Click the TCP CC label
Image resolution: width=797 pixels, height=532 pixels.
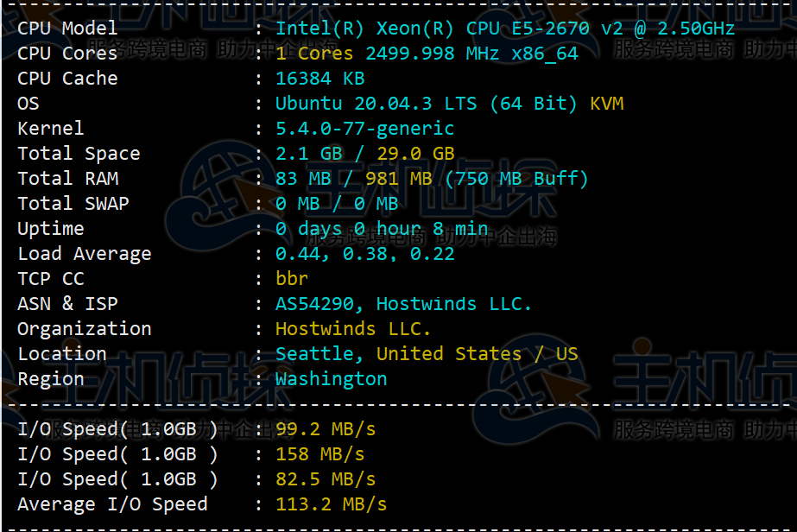[50, 279]
